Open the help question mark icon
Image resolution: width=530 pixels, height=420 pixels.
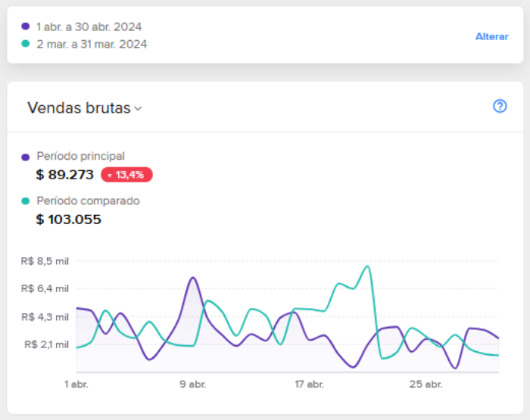pyautogui.click(x=500, y=106)
